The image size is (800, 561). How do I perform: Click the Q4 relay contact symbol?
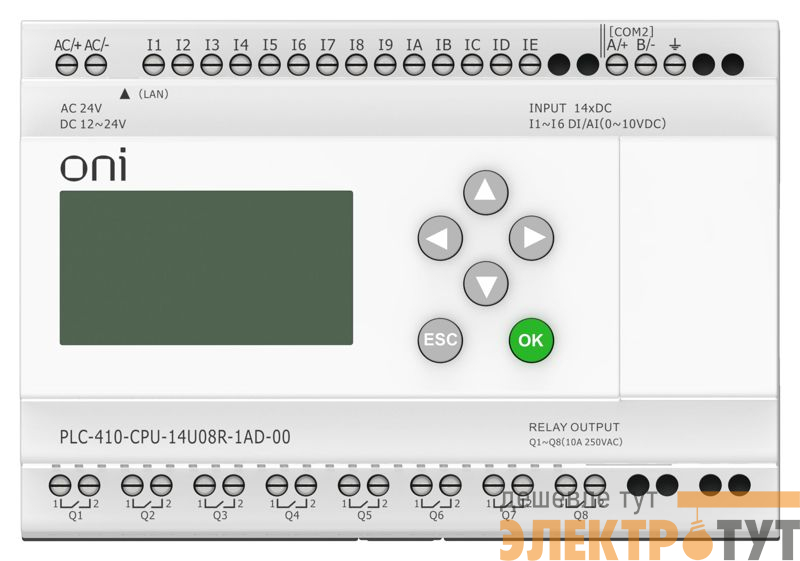click(x=292, y=504)
